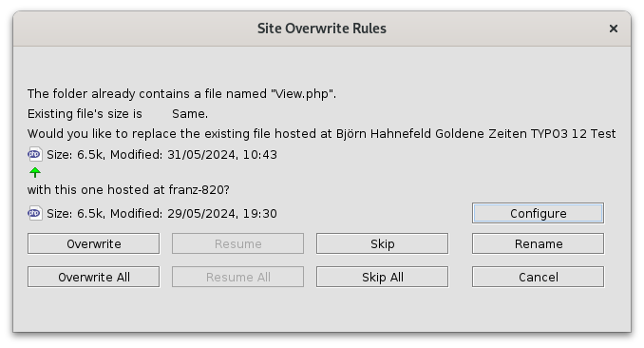Viewport: 644px width, 348px height.
Task: Cancel the overwrite prompt
Action: coord(538,278)
